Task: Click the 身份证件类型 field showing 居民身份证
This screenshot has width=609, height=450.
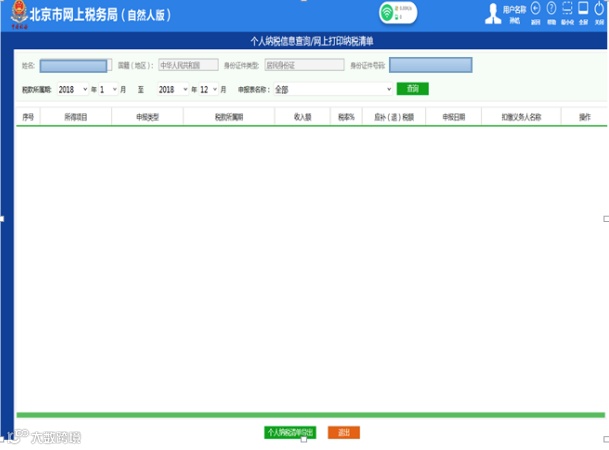Action: click(x=304, y=65)
